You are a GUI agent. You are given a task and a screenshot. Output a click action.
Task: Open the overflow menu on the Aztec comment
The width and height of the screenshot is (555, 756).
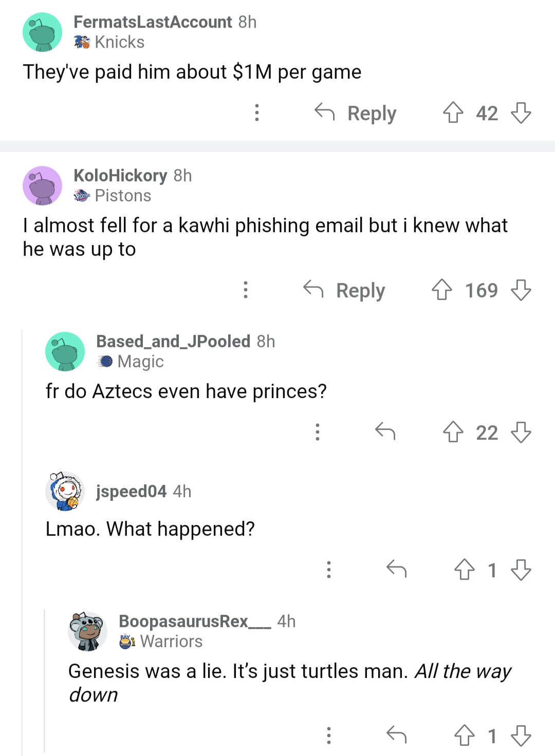[x=318, y=433]
